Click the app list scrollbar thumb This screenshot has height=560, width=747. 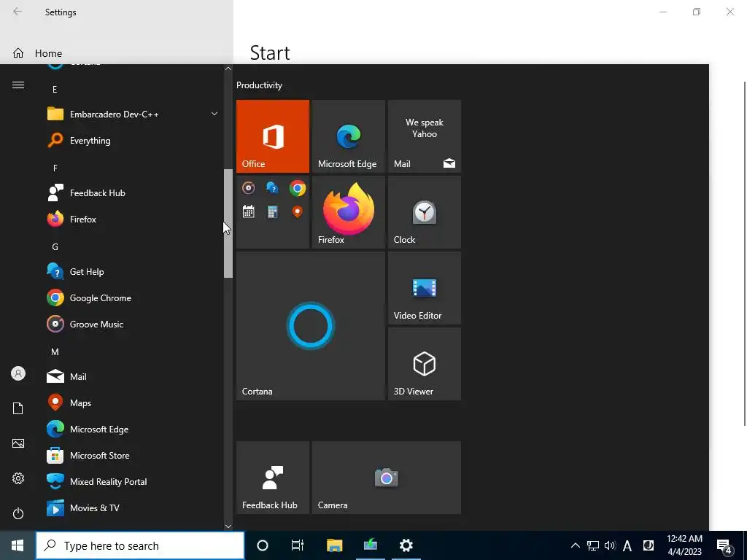pos(228,223)
